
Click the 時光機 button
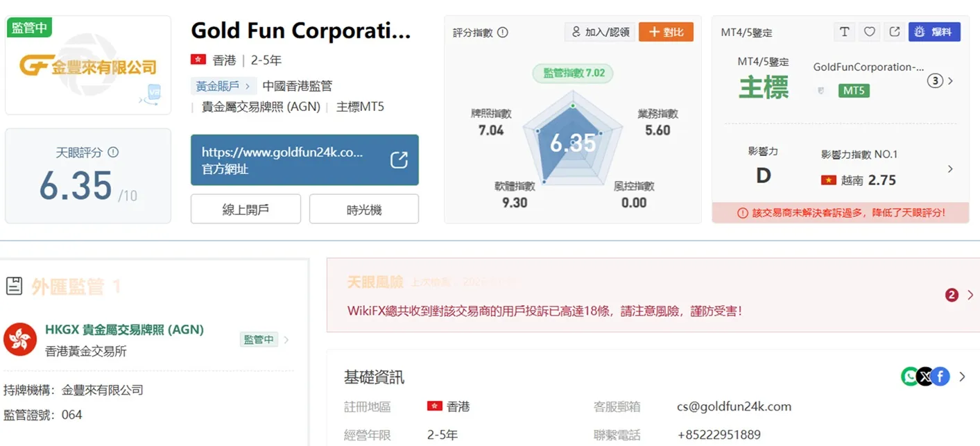(364, 209)
